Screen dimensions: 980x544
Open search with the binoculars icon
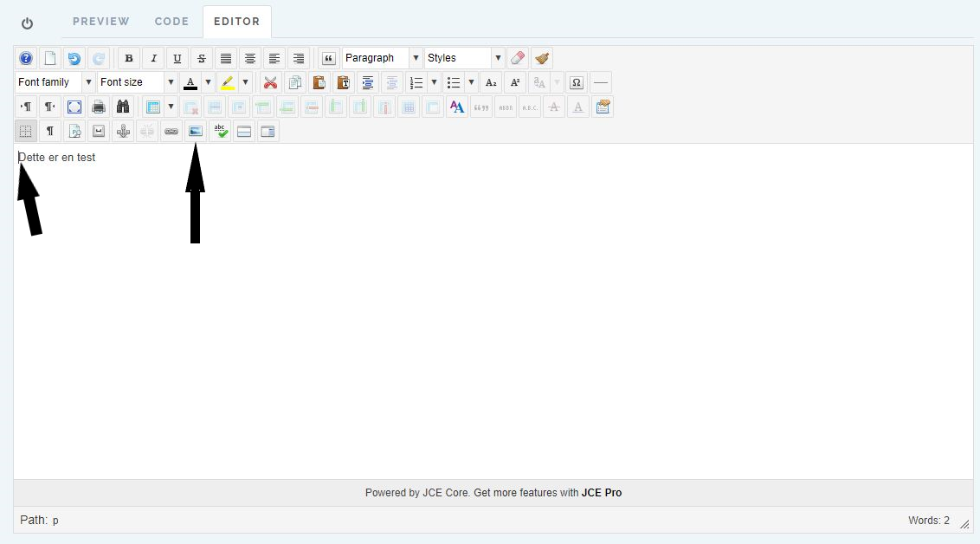tap(123, 107)
